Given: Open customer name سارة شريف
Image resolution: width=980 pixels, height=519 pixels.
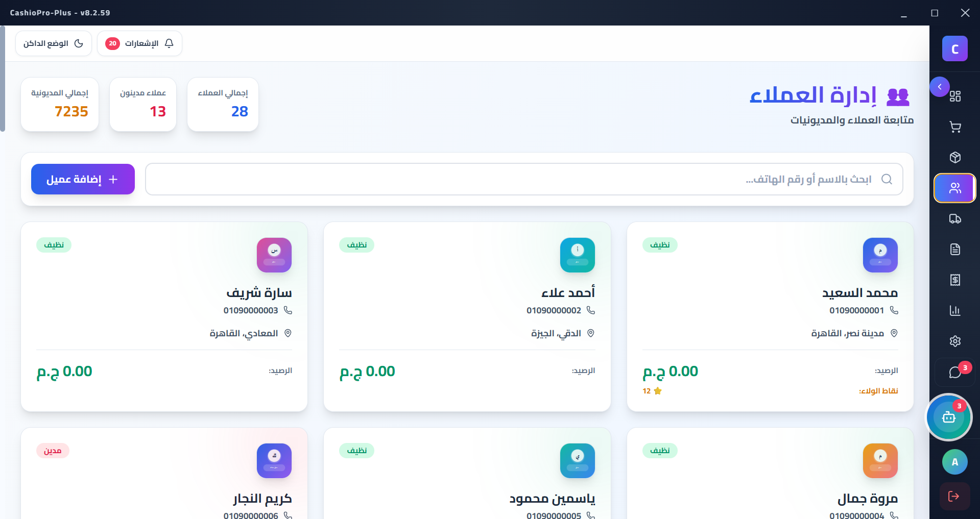Looking at the screenshot, I should (259, 292).
